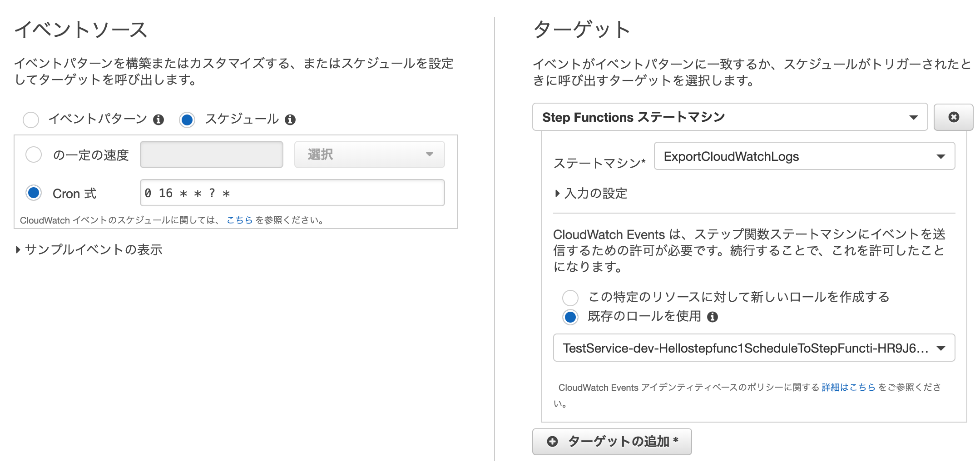Image resolution: width=980 pixels, height=468 pixels.
Task: Select the の一定の速度 radio button
Action: tap(33, 154)
